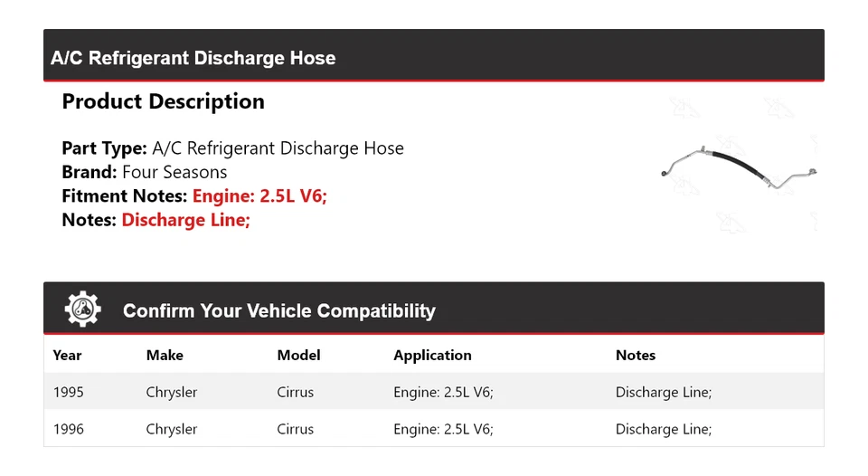868x476 pixels.
Task: Click the A/C Refrigerant Discharge Hose header
Action: tap(193, 58)
